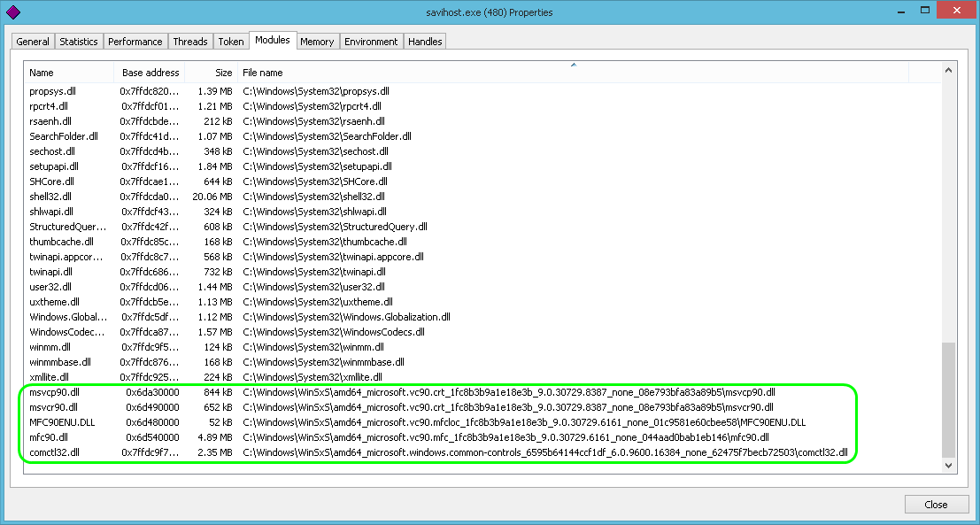Select the MFC90ENU.DLL module
Image resolution: width=980 pixels, height=525 pixels.
point(482,422)
